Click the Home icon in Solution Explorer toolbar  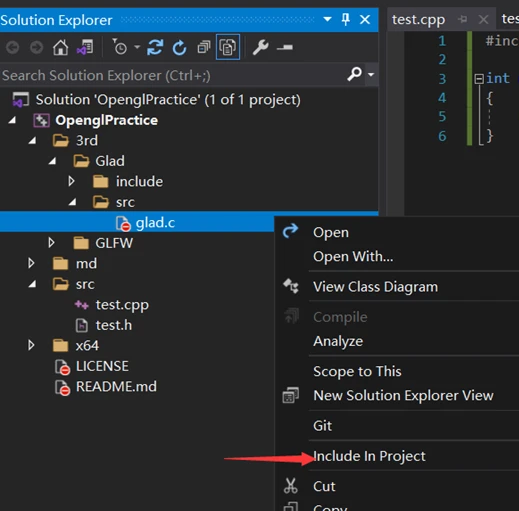(60, 48)
